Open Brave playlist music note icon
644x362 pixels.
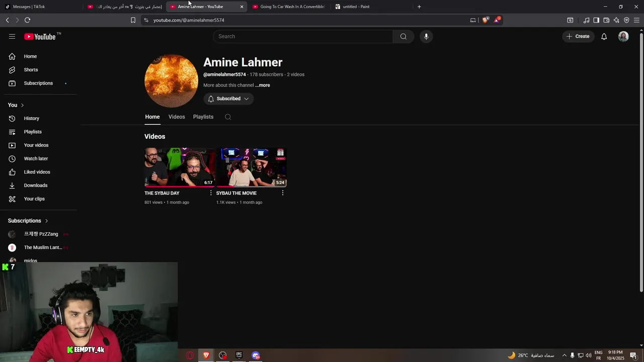[586, 20]
